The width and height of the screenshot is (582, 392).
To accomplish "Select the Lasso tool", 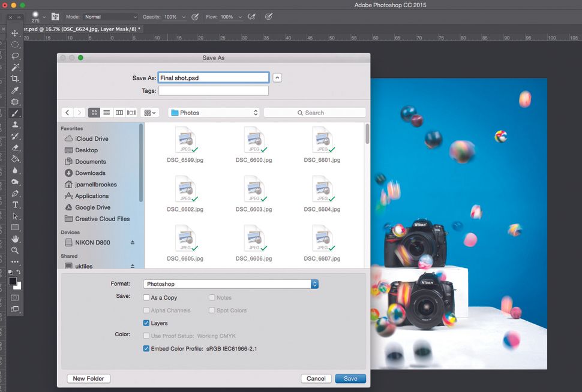I will [15, 56].
